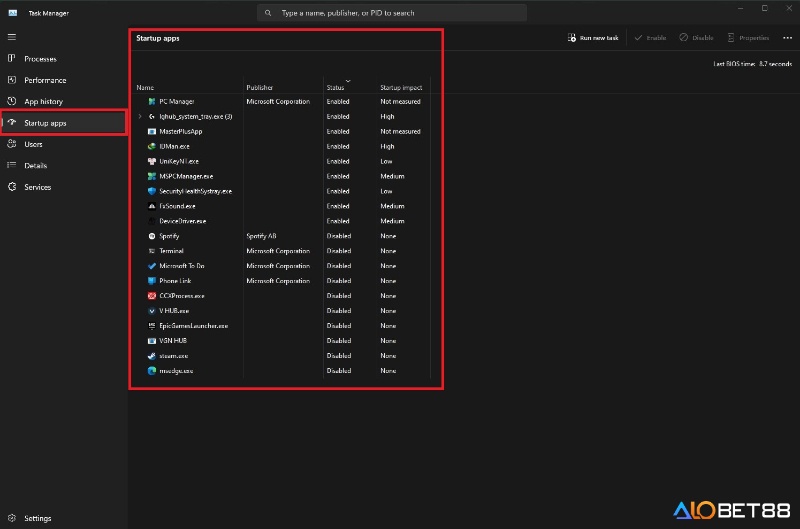Go to the Users page
This screenshot has height=529, width=800.
(x=33, y=144)
